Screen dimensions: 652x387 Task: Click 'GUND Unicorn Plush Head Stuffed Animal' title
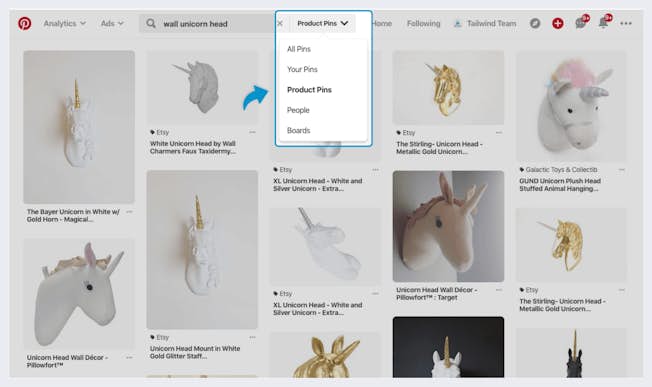pyautogui.click(x=560, y=185)
